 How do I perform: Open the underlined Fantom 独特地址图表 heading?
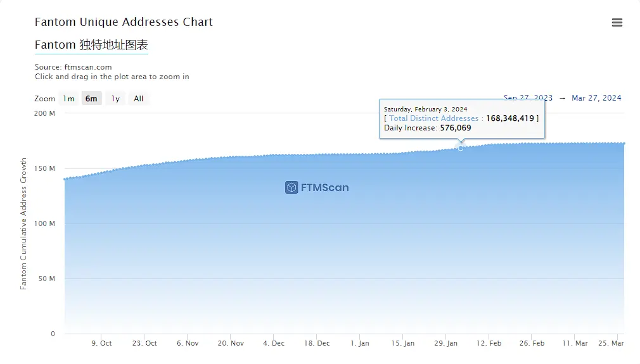91,46
